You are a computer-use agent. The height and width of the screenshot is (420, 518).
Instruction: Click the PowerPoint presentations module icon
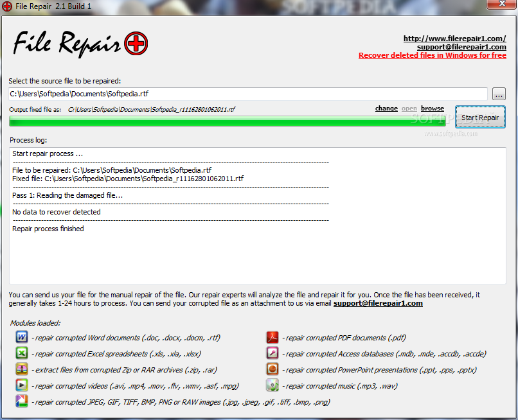click(272, 369)
